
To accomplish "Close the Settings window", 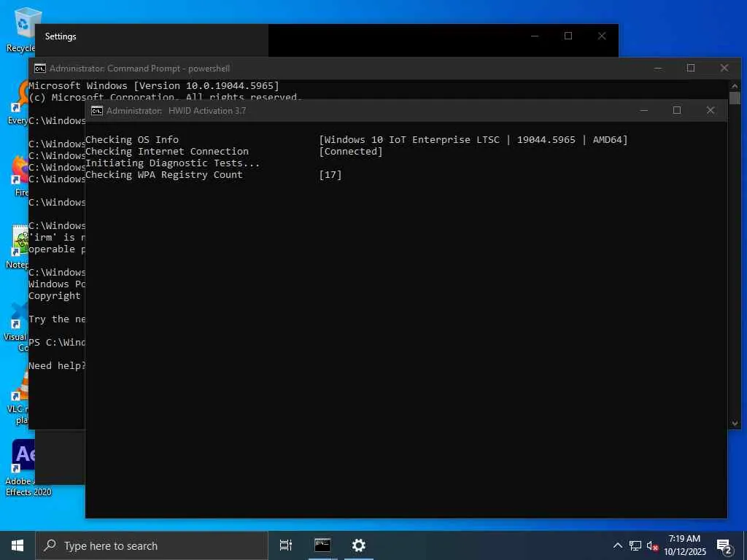I will (602, 36).
